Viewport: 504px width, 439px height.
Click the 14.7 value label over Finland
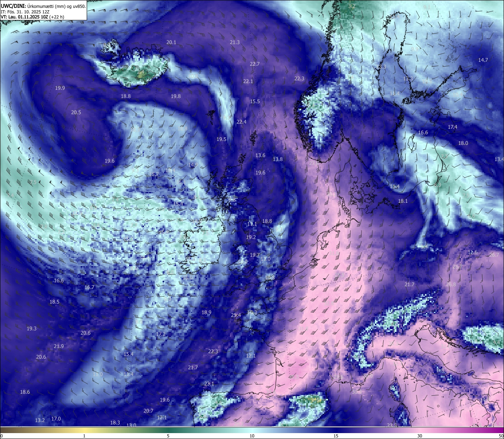point(483,60)
